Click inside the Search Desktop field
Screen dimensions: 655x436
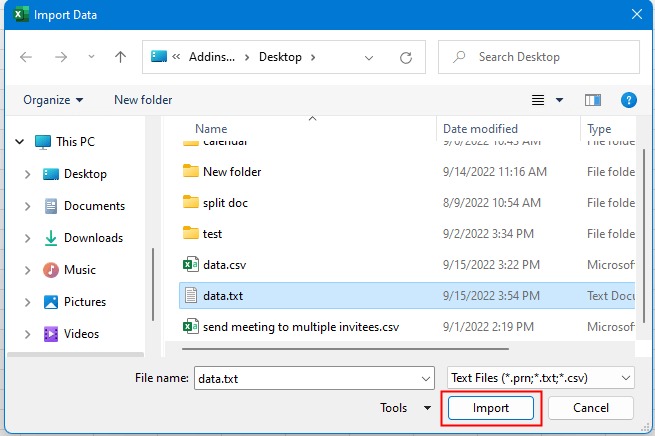click(x=539, y=57)
